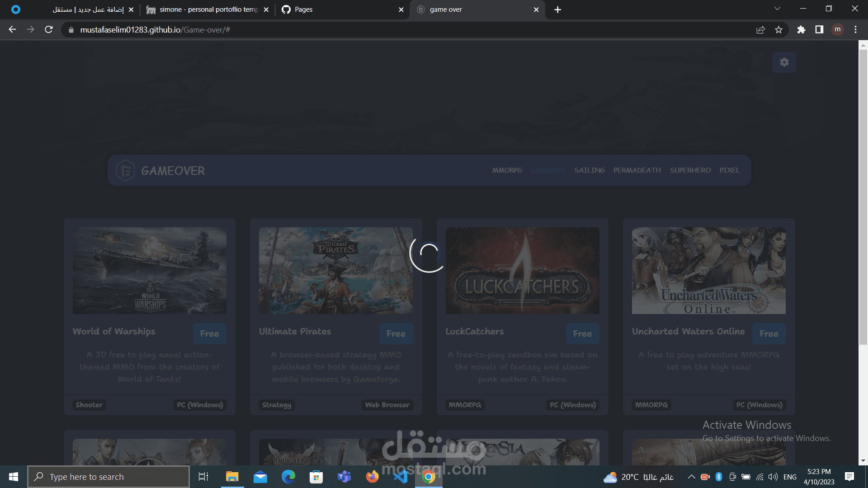Reload the page
Screen dimensions: 868x488
tap(49, 30)
